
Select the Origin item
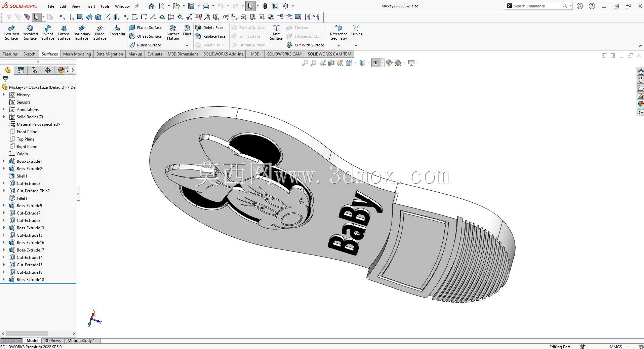19,154
